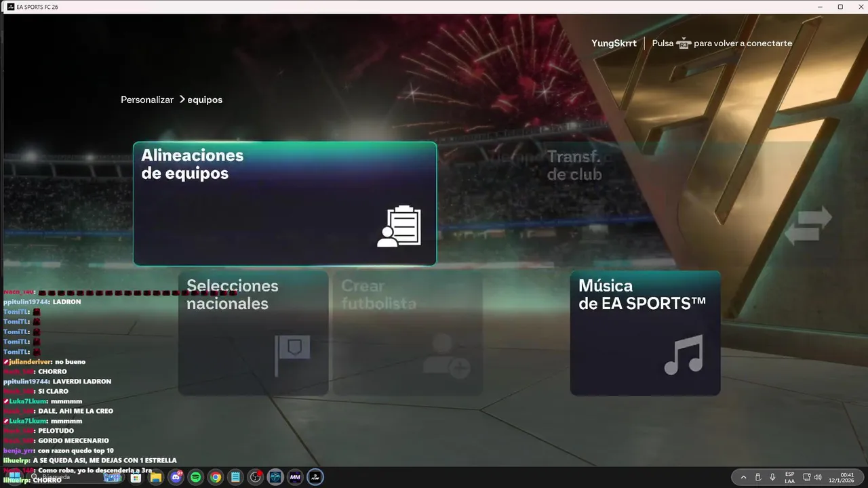Open Discord from the taskbar

(x=176, y=477)
